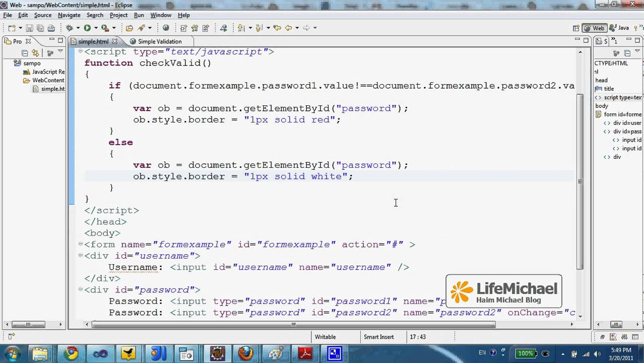Open Project Explorer view menu triangle
This screenshot has height=363, width=644.
(x=60, y=52)
